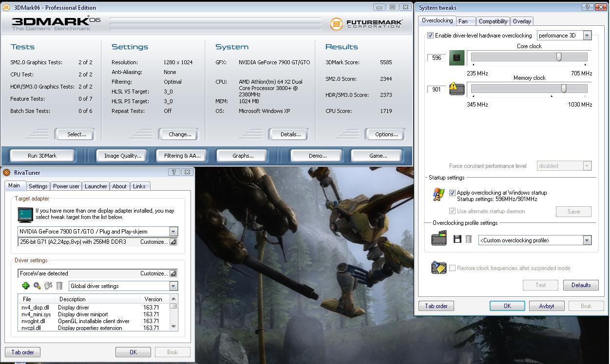The image size is (610, 364).
Task: Click help button in RivaTuner title bar
Action: point(174,172)
